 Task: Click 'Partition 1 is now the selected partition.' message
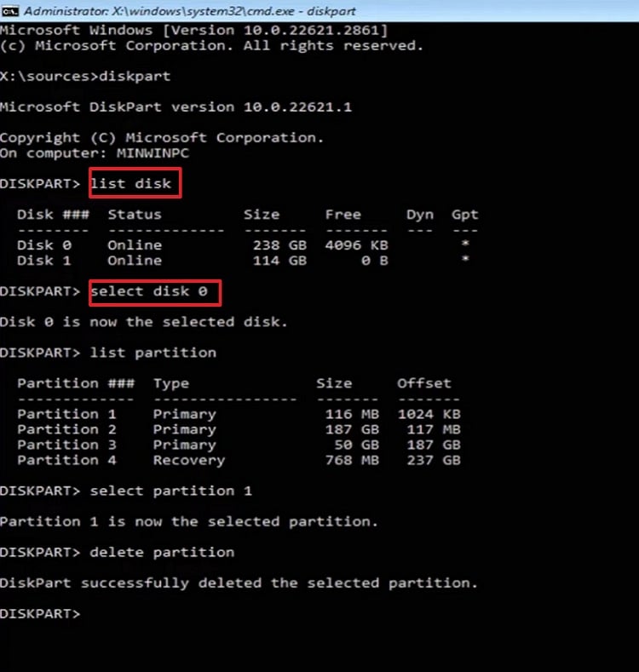pos(189,521)
